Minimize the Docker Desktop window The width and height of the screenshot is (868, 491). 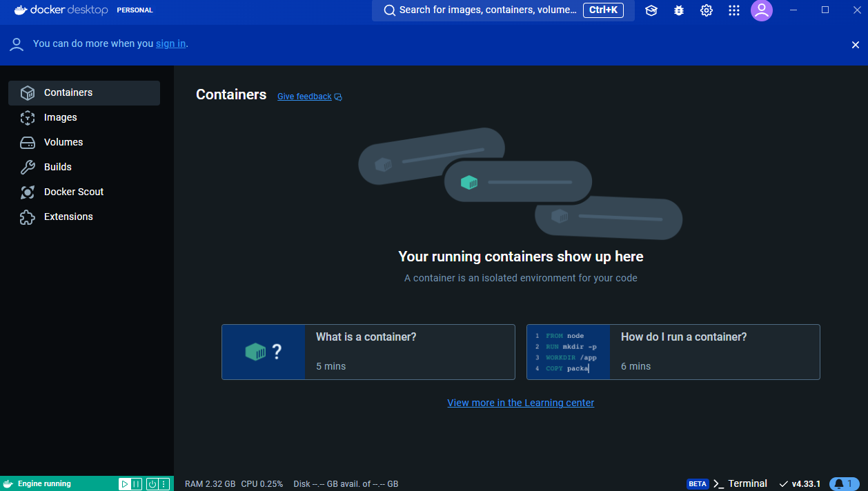coord(795,10)
